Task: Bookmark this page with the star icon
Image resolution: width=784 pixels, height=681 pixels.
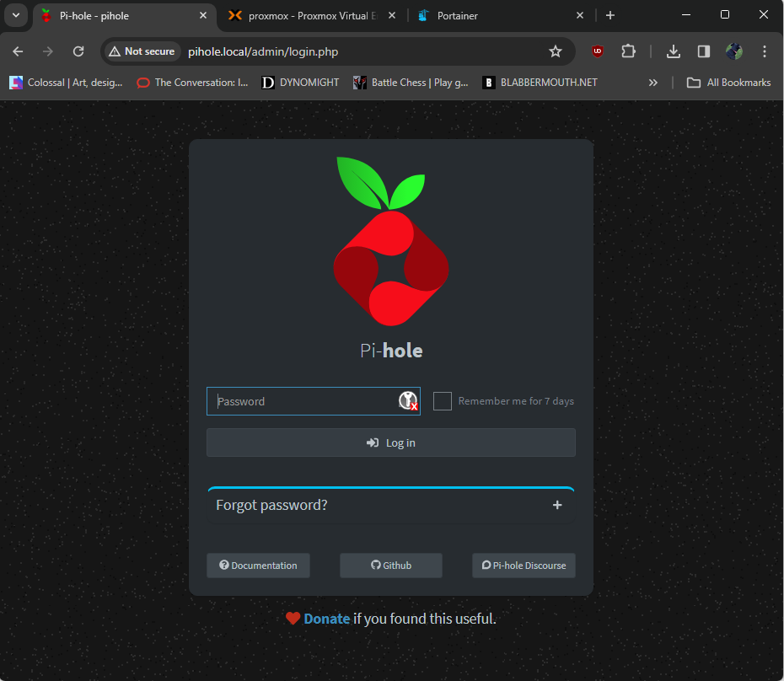Action: pyautogui.click(x=556, y=51)
